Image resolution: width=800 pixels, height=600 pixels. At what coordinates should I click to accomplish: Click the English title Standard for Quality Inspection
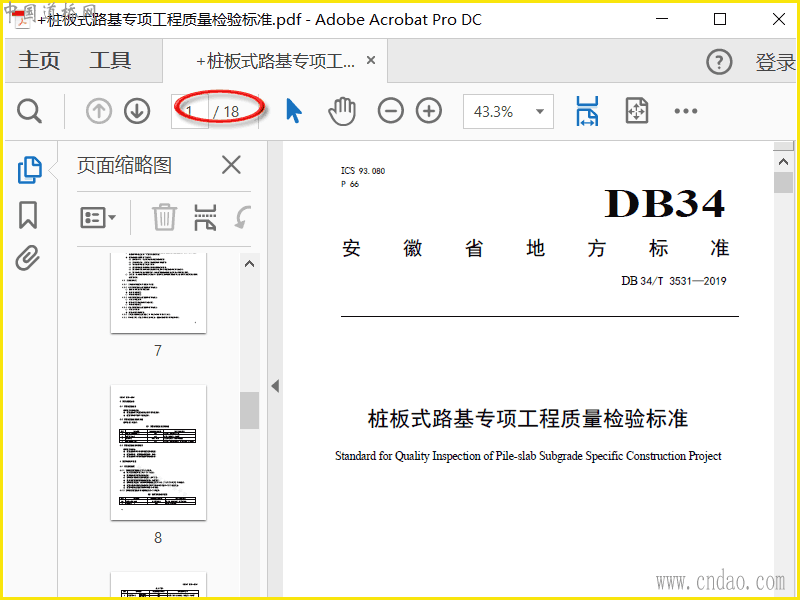click(528, 456)
